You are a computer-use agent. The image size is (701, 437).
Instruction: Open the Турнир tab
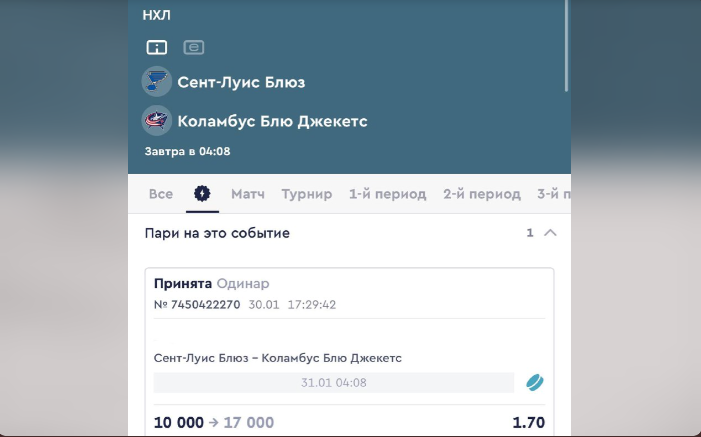click(x=307, y=194)
